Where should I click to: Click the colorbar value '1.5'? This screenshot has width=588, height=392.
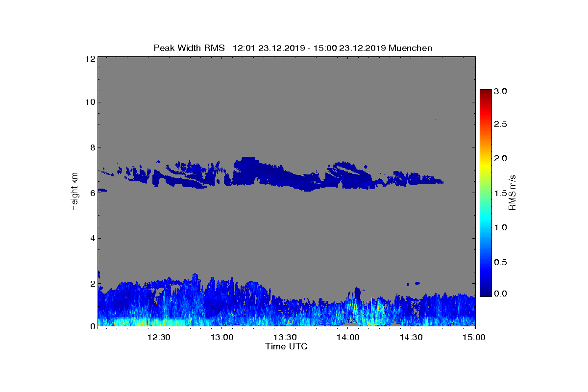click(500, 193)
